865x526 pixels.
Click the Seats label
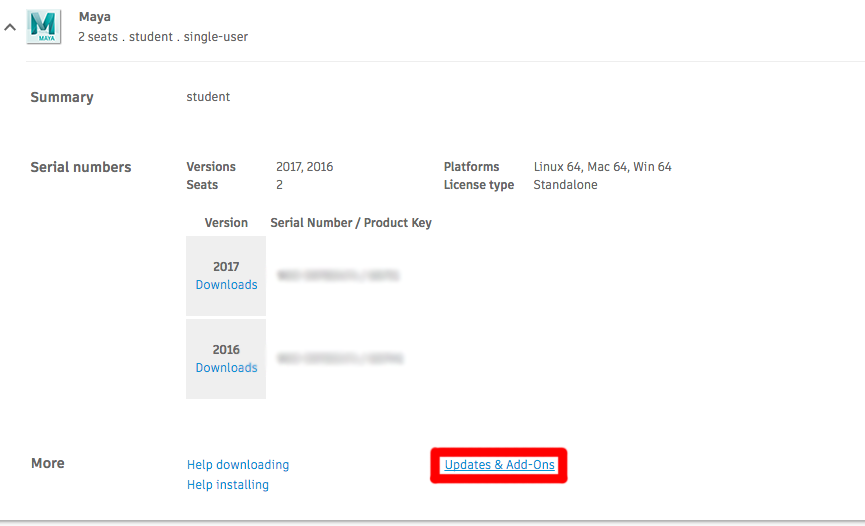(202, 185)
